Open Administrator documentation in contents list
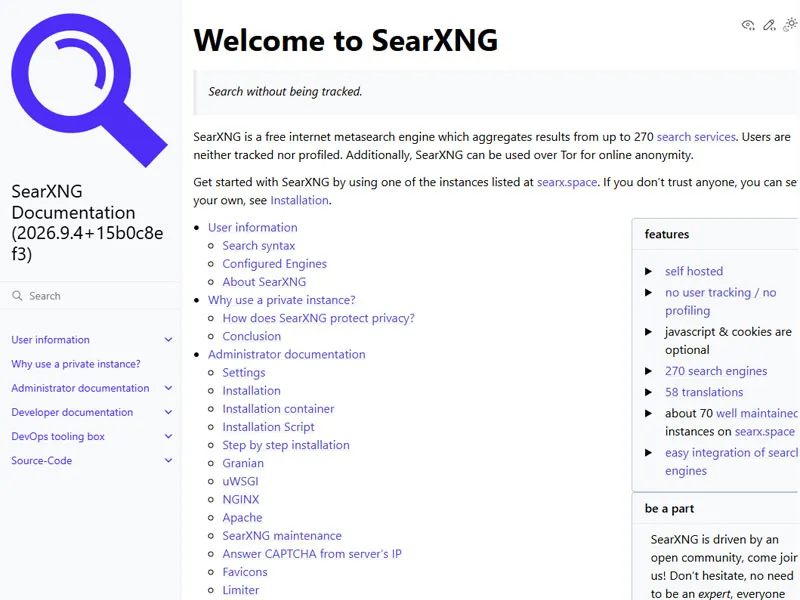 [287, 355]
